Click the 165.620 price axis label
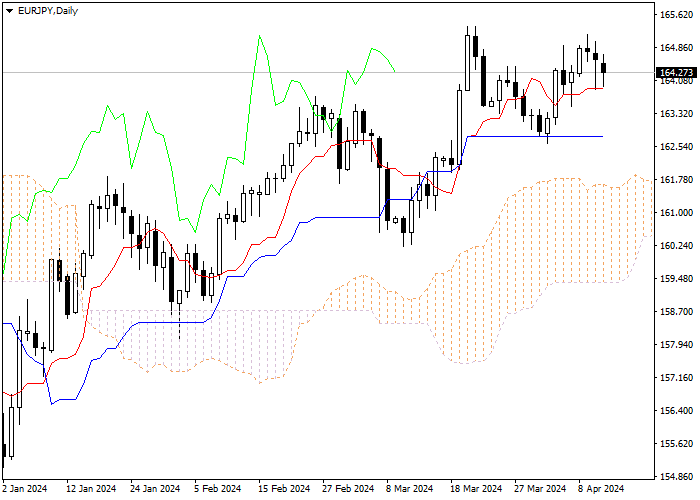This screenshot has width=700, height=500. (x=676, y=15)
